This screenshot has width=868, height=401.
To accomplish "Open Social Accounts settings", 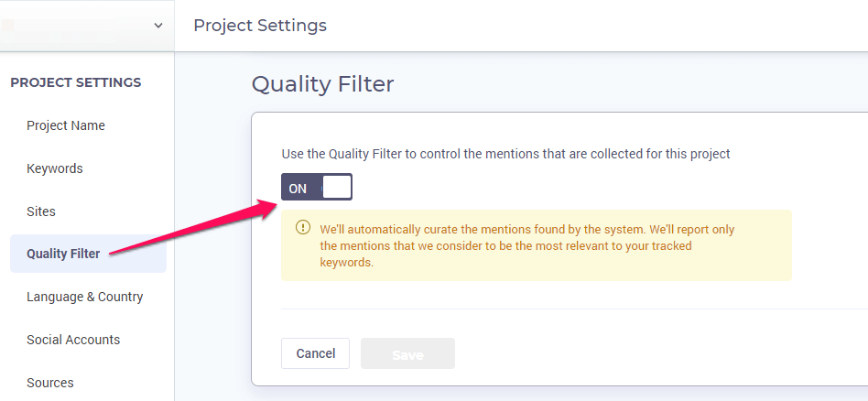I will (x=73, y=340).
